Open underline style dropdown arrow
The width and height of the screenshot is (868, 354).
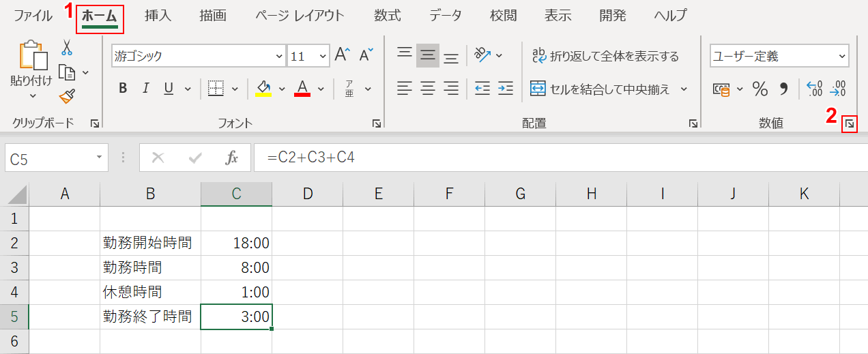pos(187,89)
